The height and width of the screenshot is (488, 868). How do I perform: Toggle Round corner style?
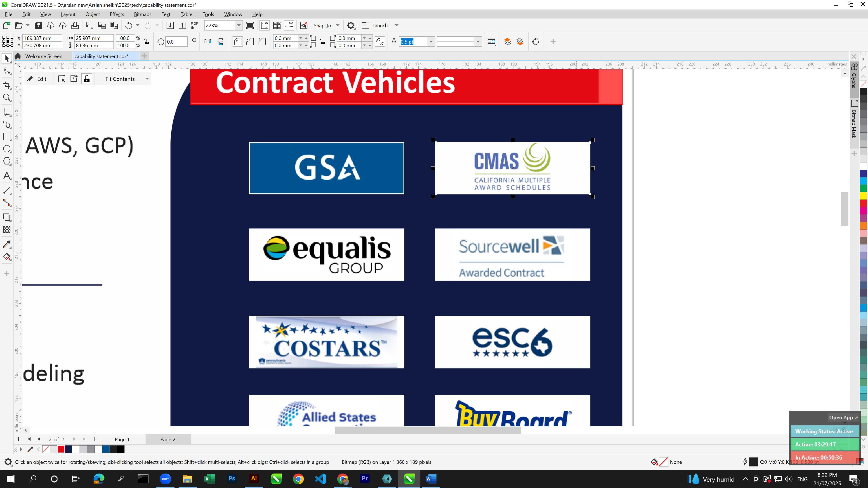(238, 42)
